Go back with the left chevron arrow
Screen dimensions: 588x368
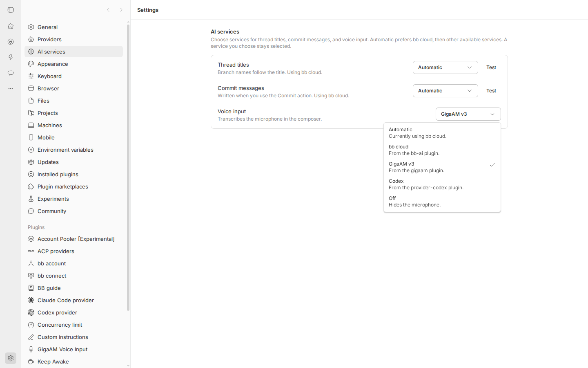coord(108,10)
